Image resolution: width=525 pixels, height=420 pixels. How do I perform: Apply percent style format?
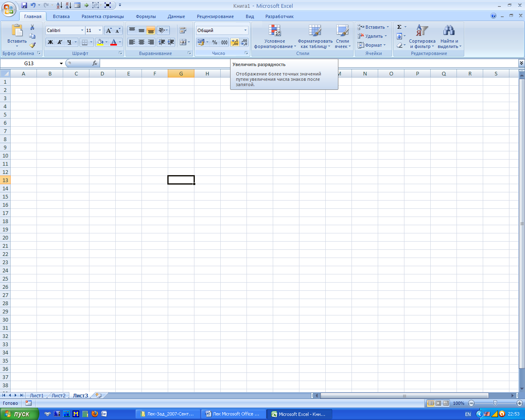tap(215, 42)
